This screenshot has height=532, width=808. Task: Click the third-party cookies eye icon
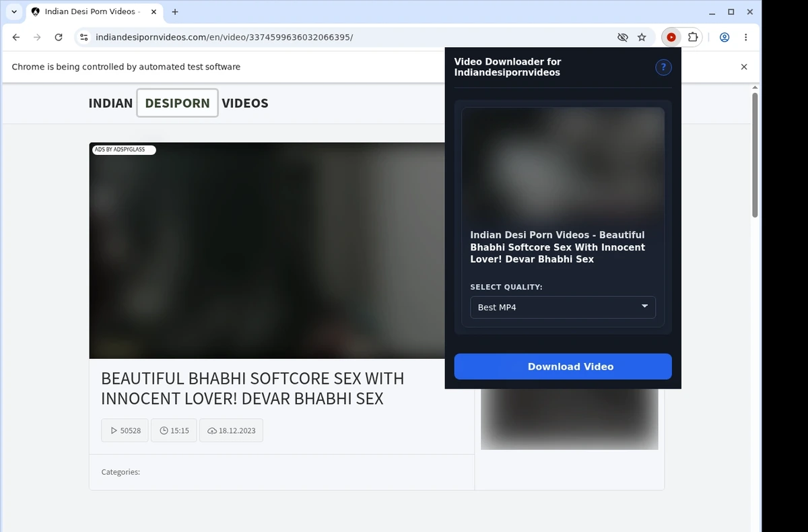coord(623,38)
